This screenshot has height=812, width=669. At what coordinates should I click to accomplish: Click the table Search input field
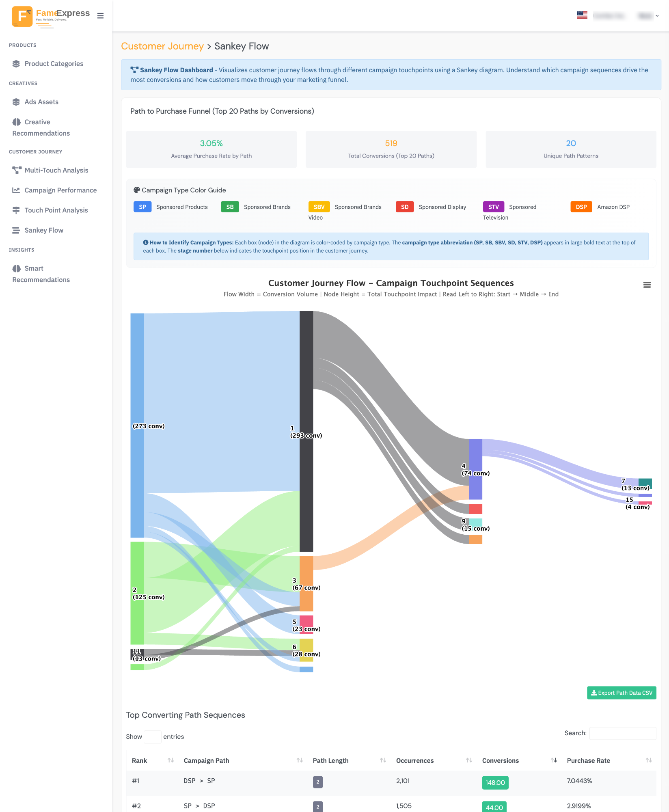tap(623, 733)
